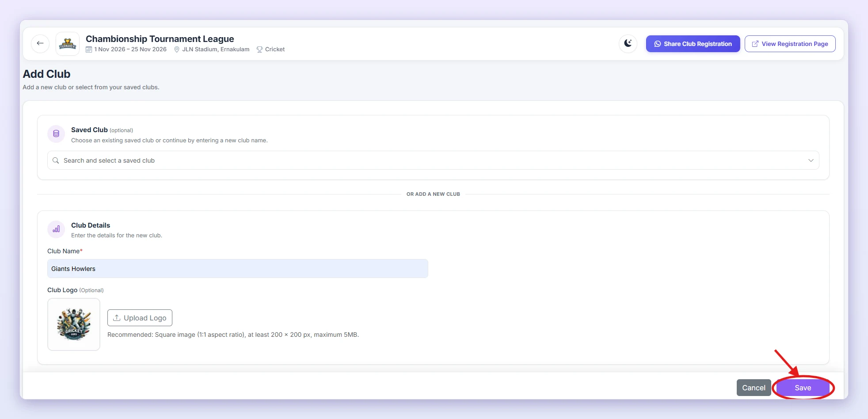Click the trophy icon beside Cricket

[259, 50]
